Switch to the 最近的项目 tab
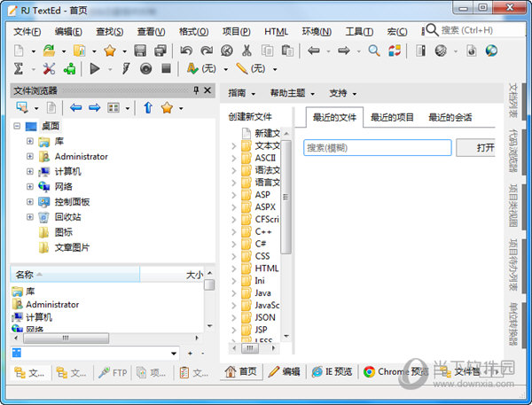 (392, 118)
